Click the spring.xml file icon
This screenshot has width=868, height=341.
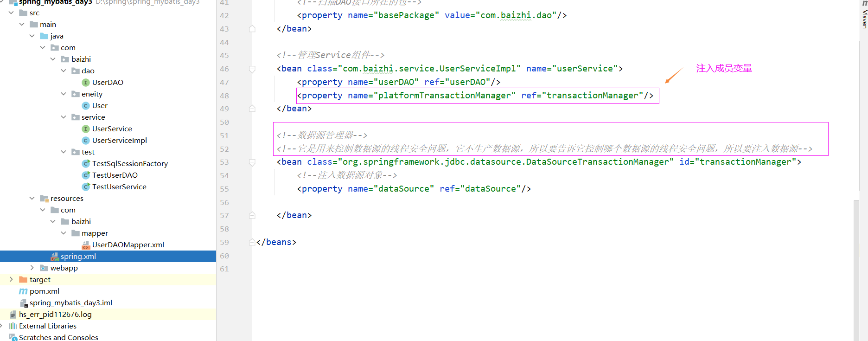tap(55, 257)
